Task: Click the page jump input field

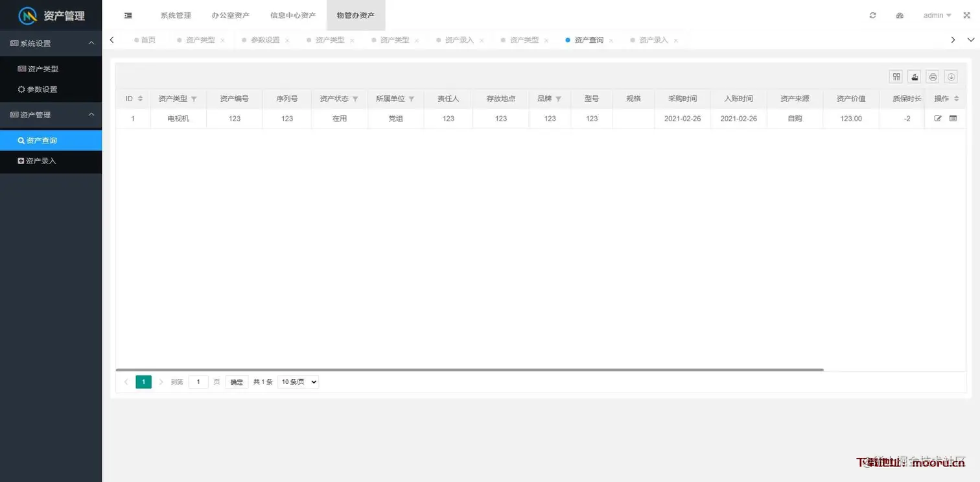Action: [198, 382]
